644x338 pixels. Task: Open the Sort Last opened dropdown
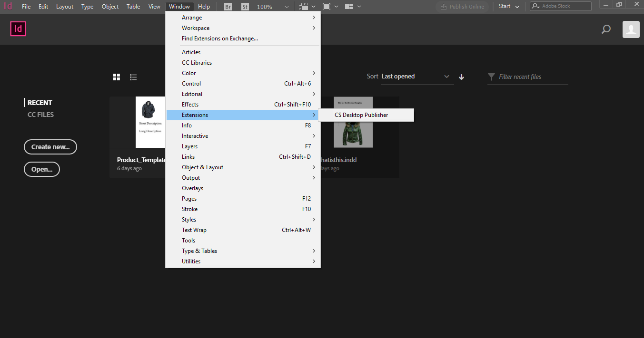pyautogui.click(x=417, y=77)
